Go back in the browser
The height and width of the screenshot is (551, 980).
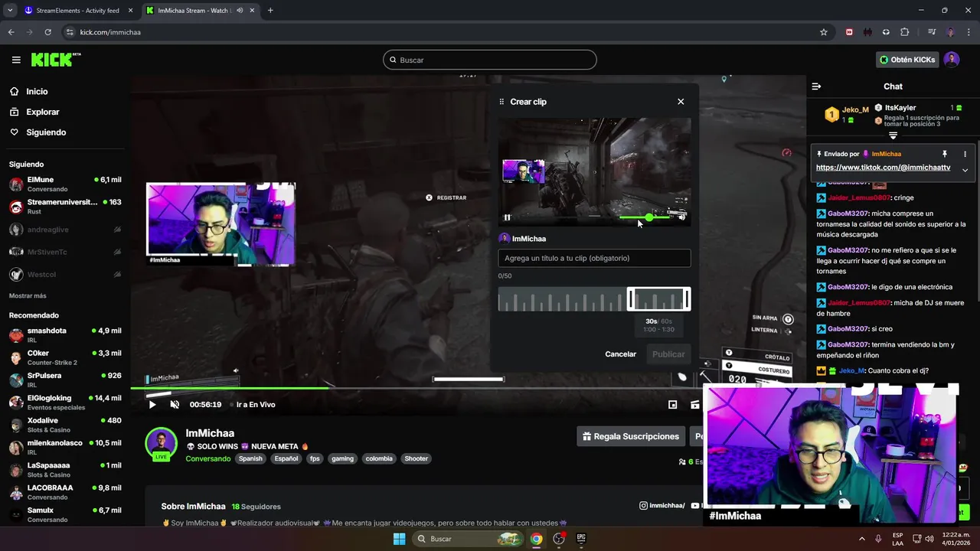11,32
